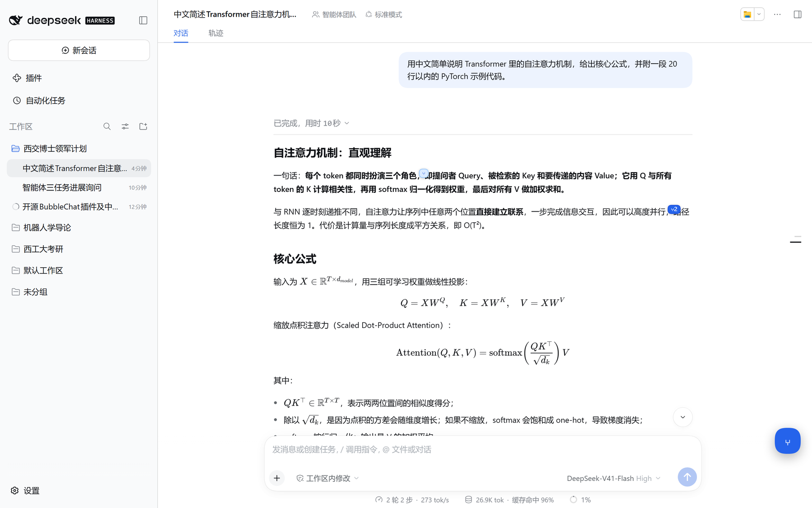Viewport: 812px width, 508px height.
Task: Open workspace filter settings icon
Action: (x=125, y=126)
